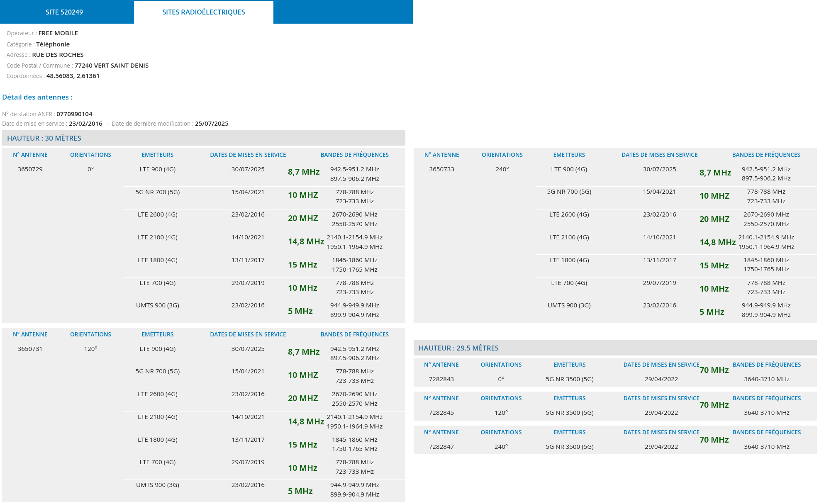Click the Détail des antennes heading

coord(37,97)
